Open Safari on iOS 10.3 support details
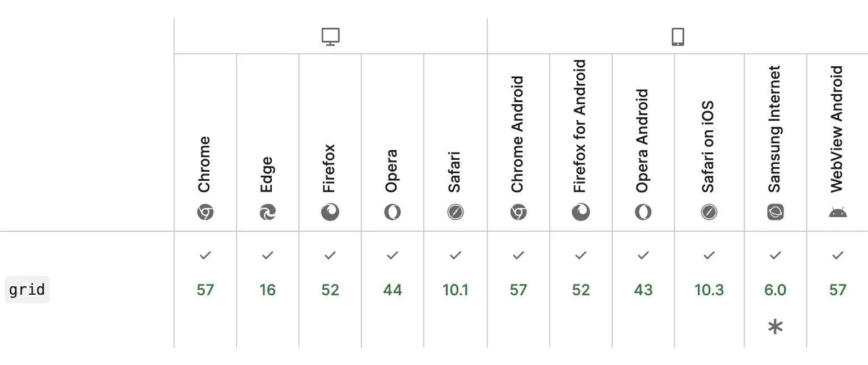Image resolution: width=868 pixels, height=365 pixels. (x=709, y=290)
